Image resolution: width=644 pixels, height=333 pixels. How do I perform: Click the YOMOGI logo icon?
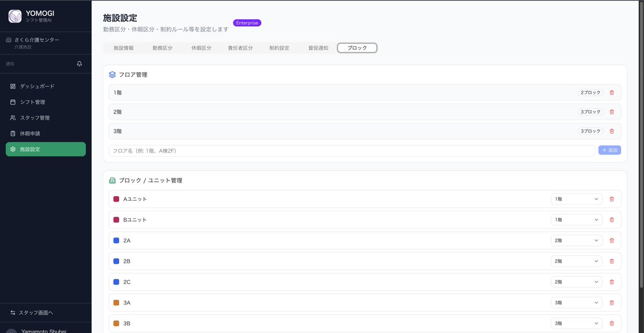tap(15, 16)
